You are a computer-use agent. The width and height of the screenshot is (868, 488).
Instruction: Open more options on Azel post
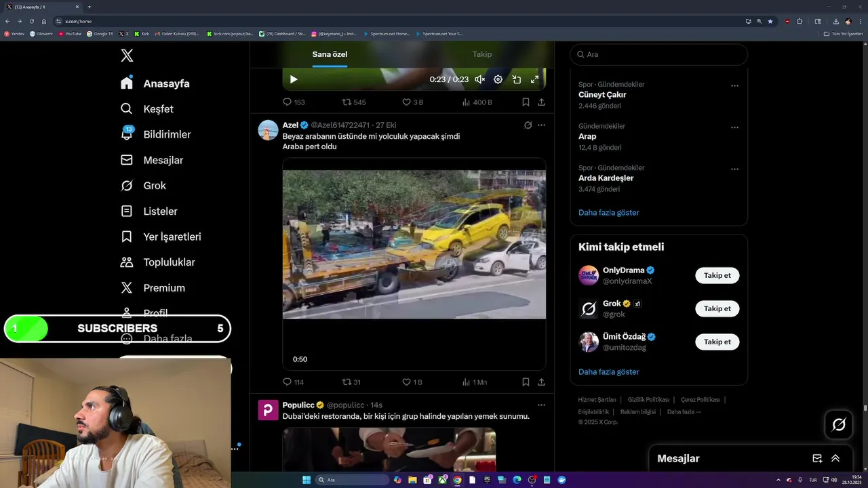point(541,125)
